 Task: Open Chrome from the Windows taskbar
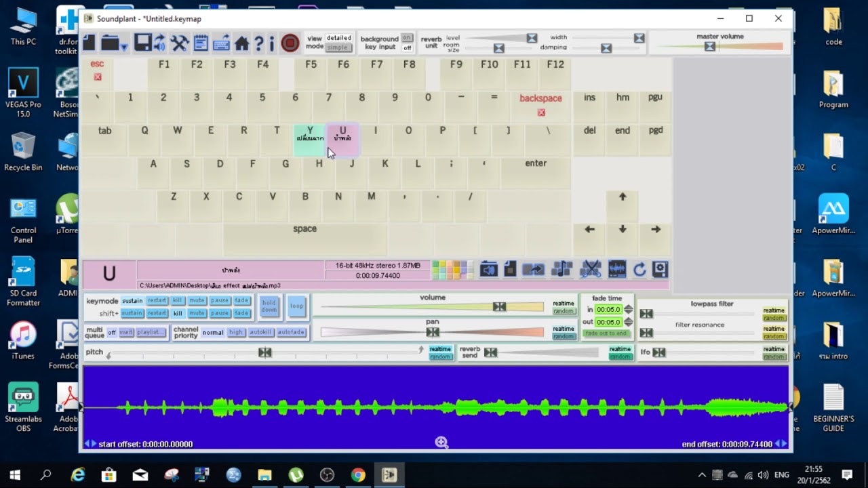[358, 475]
